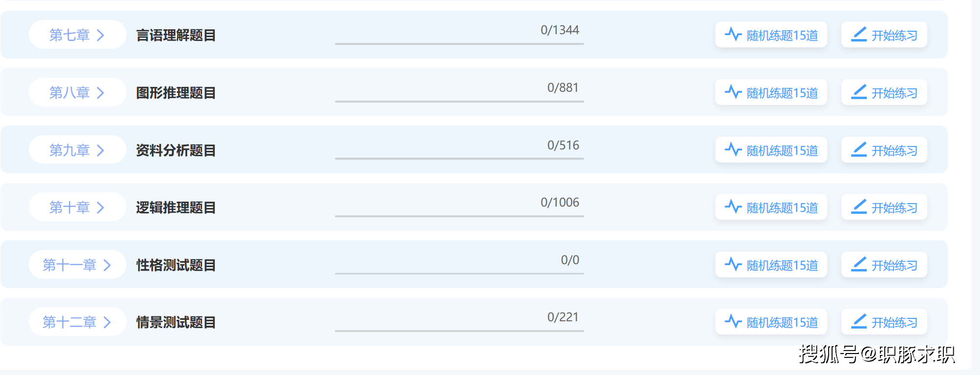Click progress bar showing 0/1344
980x375 pixels.
tap(459, 44)
